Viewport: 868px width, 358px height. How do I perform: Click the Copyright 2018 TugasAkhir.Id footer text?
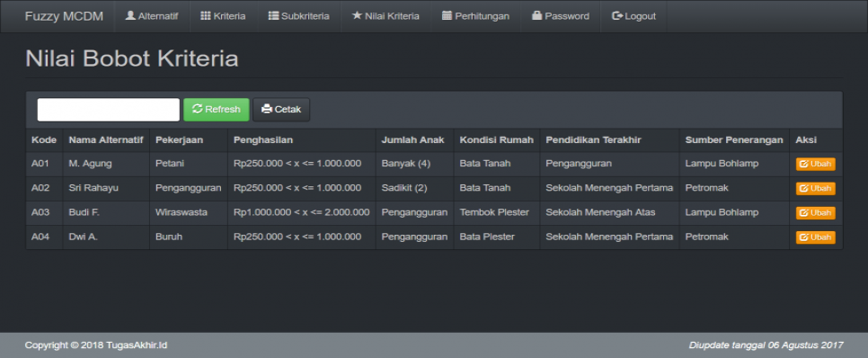96,345
